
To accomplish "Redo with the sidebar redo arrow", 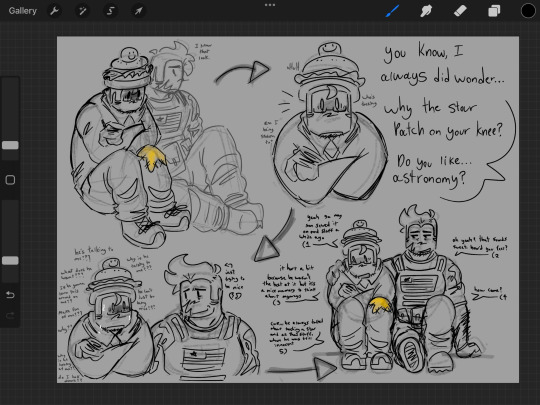I will (x=10, y=315).
